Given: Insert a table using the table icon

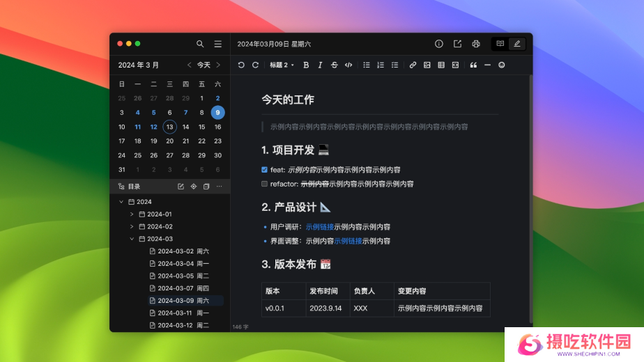Looking at the screenshot, I should 441,65.
